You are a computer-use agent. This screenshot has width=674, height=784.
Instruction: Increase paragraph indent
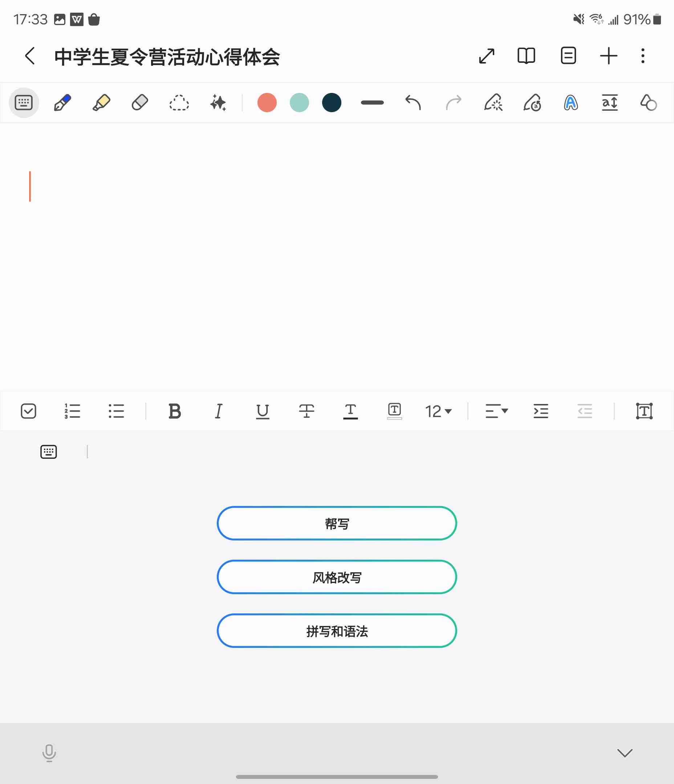(541, 411)
